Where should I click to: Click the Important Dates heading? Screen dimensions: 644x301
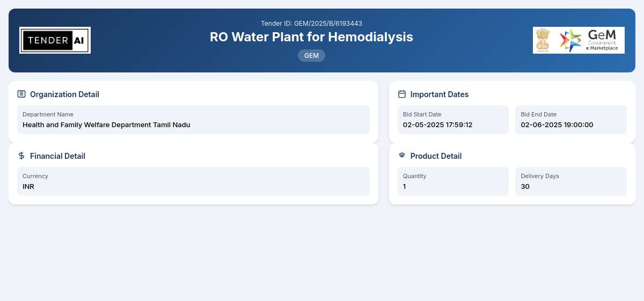point(440,94)
